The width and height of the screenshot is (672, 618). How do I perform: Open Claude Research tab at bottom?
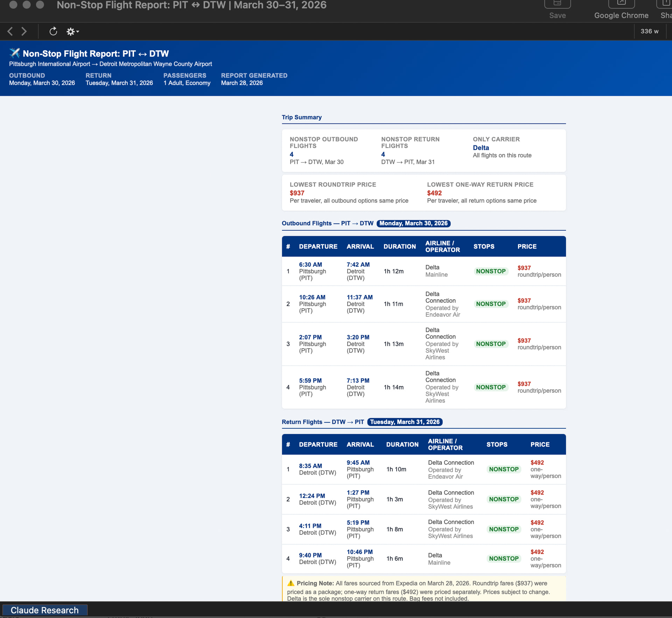click(44, 610)
